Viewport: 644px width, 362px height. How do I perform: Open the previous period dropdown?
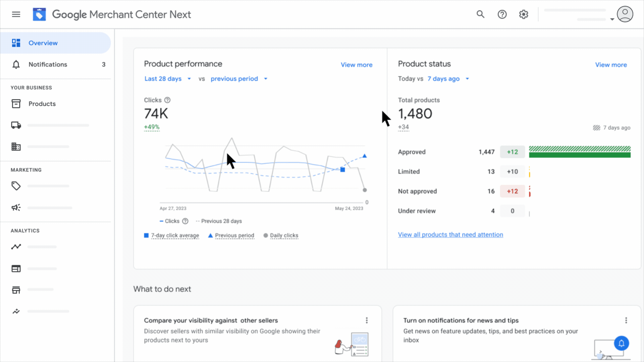[x=239, y=79]
